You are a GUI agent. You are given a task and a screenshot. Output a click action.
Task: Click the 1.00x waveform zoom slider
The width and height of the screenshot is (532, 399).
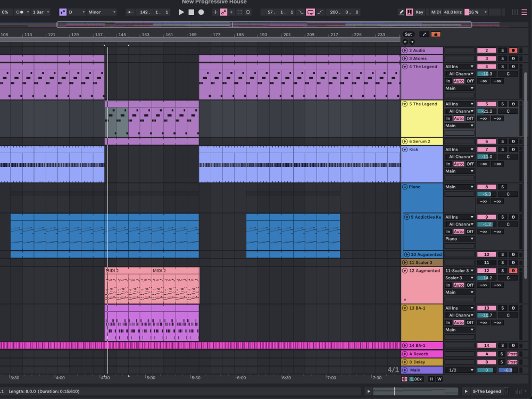tap(415, 379)
